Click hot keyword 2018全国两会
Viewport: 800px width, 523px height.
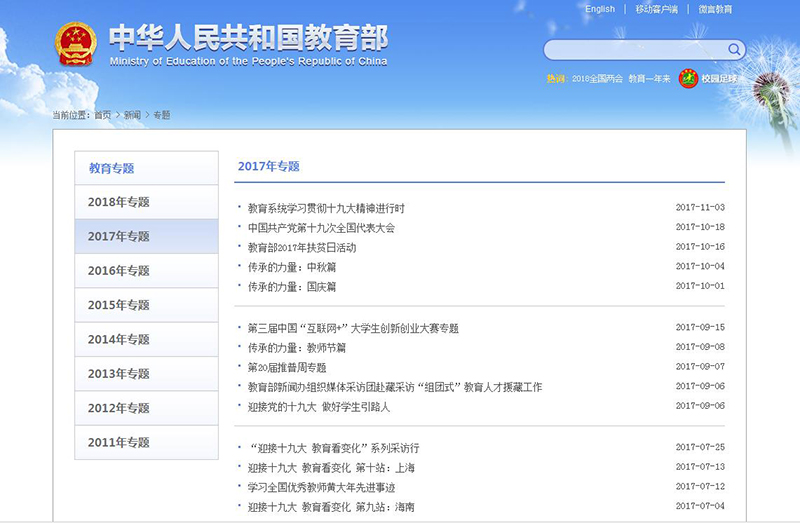click(x=596, y=78)
